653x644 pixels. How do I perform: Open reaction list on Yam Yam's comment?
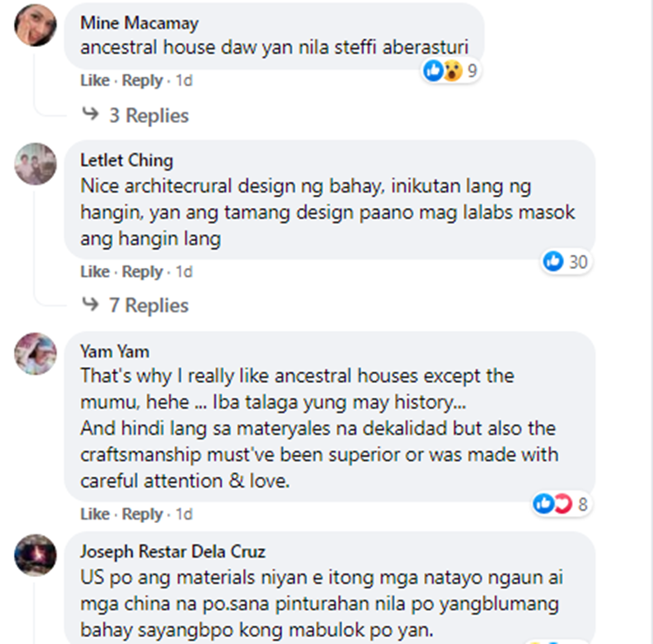pos(561,504)
